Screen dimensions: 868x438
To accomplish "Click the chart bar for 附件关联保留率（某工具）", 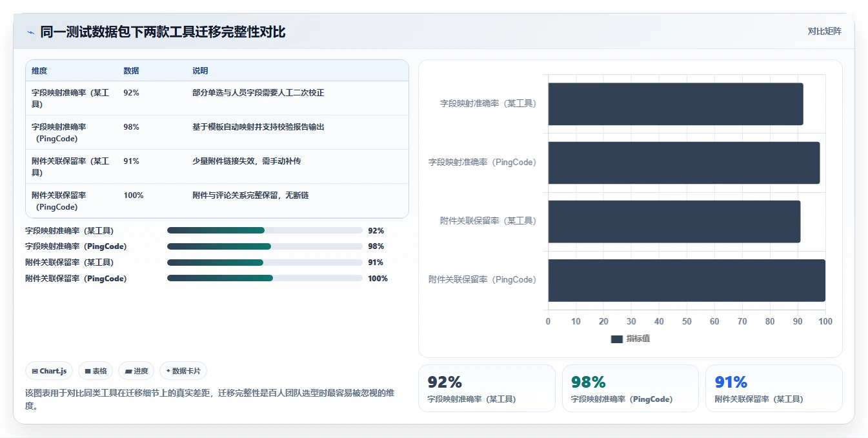I will click(x=674, y=221).
